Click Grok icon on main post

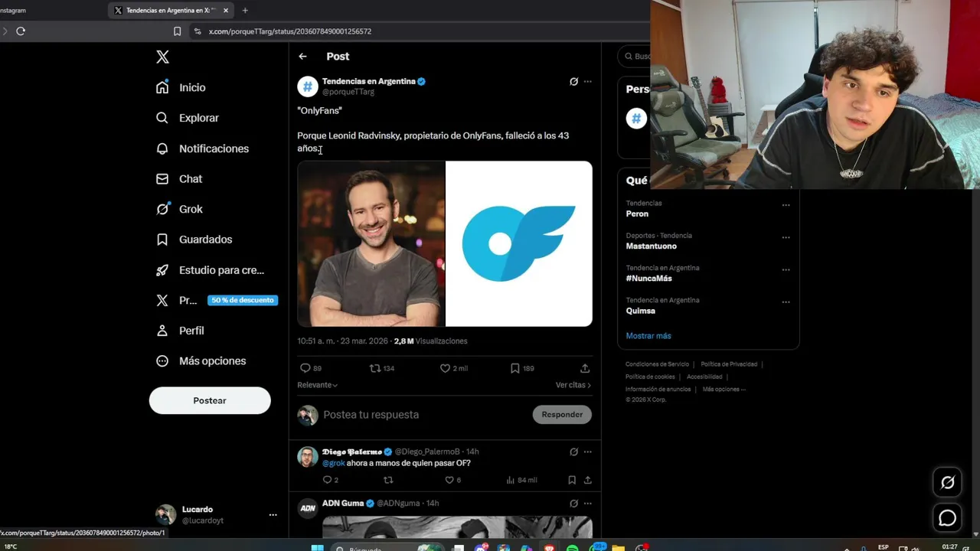click(x=573, y=81)
